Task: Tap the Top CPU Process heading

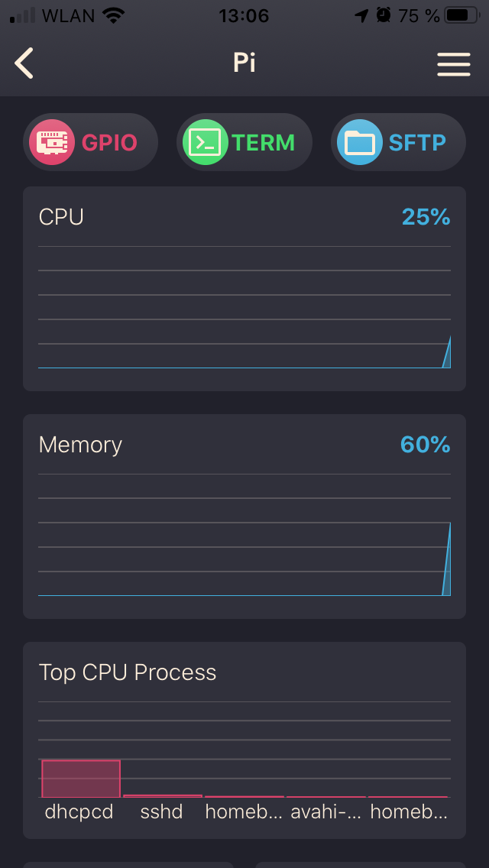Action: (128, 672)
